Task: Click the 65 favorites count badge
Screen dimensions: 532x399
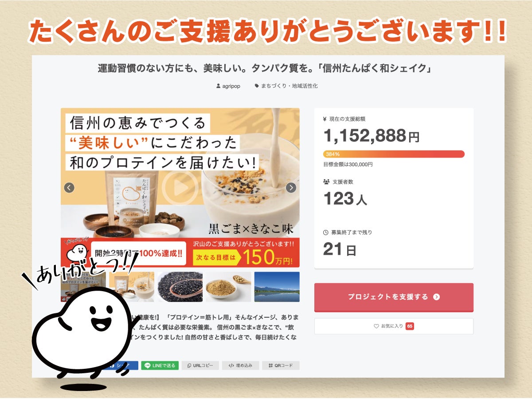Action: [x=410, y=326]
